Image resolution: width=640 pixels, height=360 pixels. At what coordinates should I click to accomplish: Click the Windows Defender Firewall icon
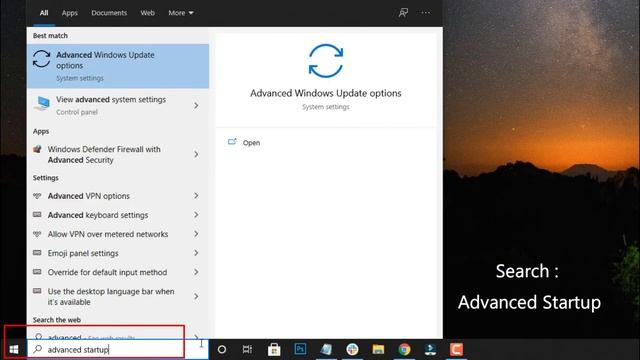coord(38,149)
